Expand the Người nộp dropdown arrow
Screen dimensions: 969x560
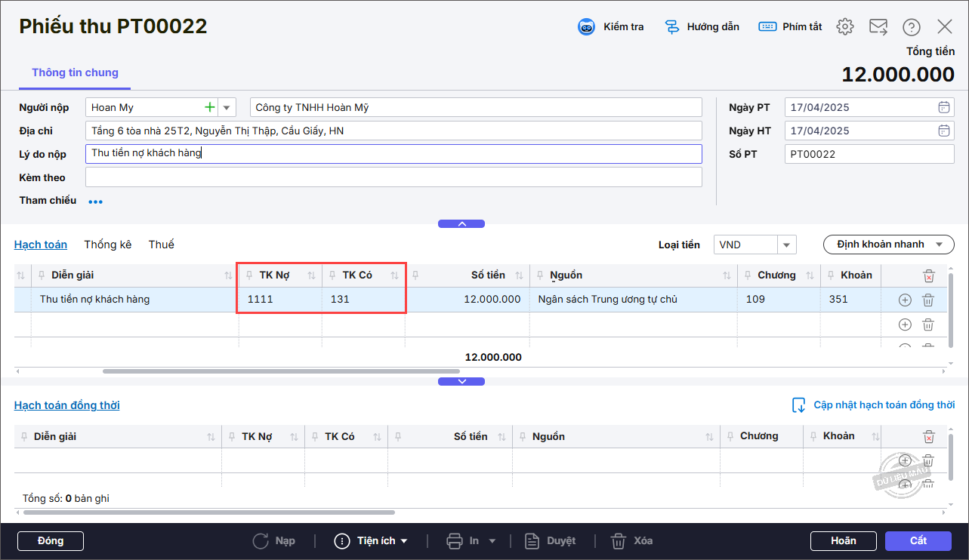tap(227, 107)
